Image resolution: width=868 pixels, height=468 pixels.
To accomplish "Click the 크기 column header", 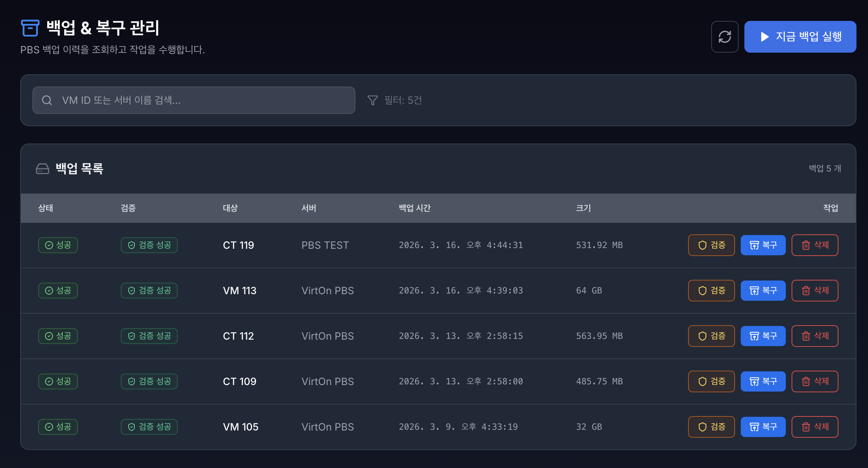I will coord(583,208).
